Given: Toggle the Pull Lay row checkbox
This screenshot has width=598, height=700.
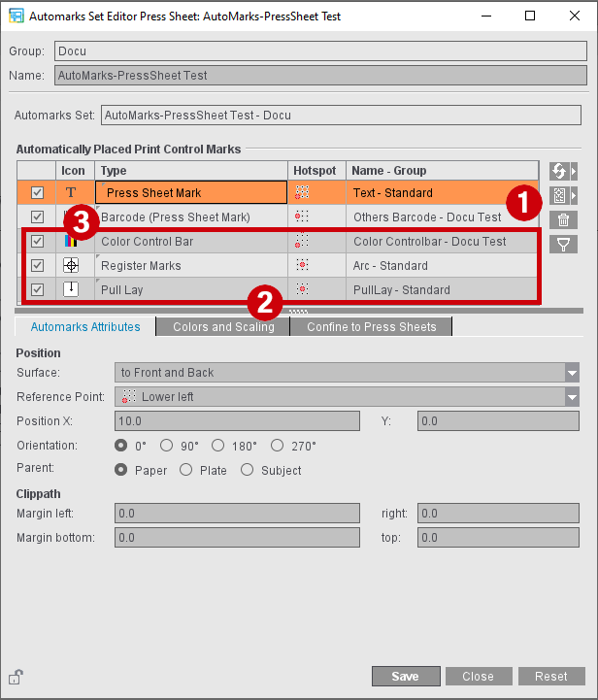Looking at the screenshot, I should click(38, 289).
